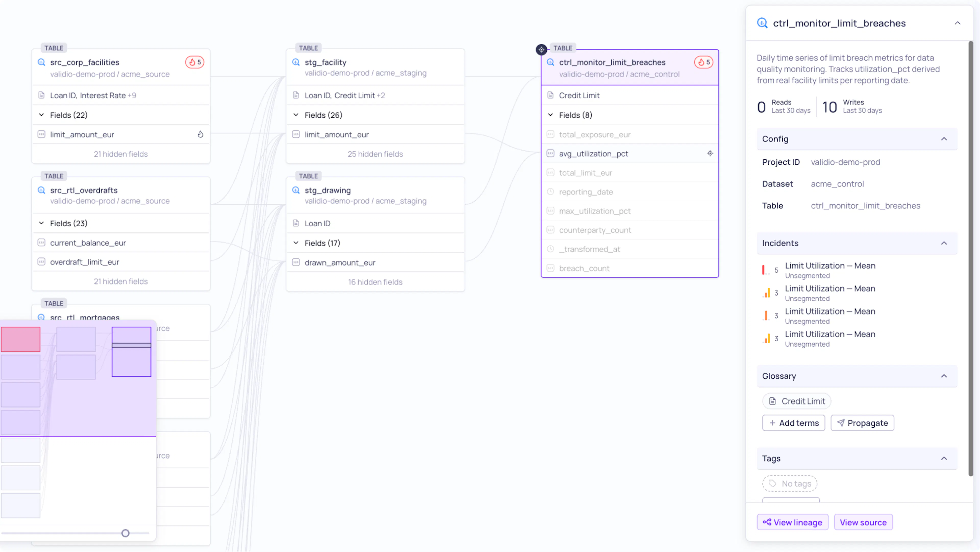Collapse Fields (22) in src_corp_facilities
The image size is (980, 552).
tap(41, 115)
